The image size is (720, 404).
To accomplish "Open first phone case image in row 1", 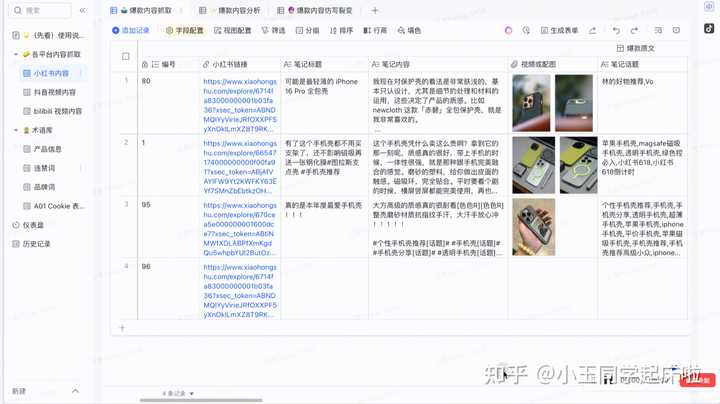I will tap(531, 103).
